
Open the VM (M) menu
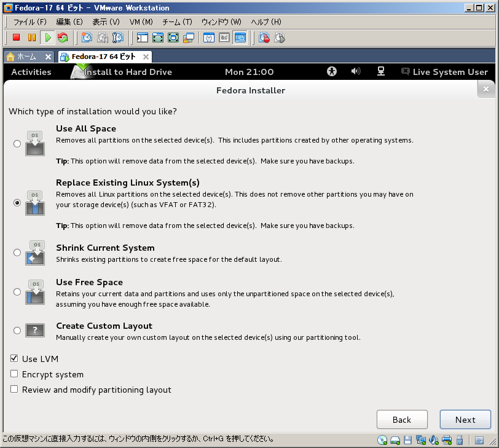pyautogui.click(x=141, y=22)
